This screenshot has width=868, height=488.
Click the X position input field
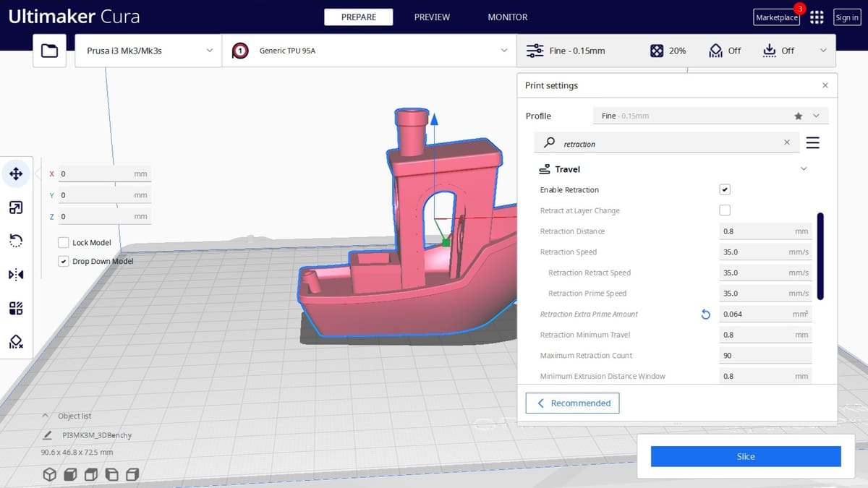105,174
